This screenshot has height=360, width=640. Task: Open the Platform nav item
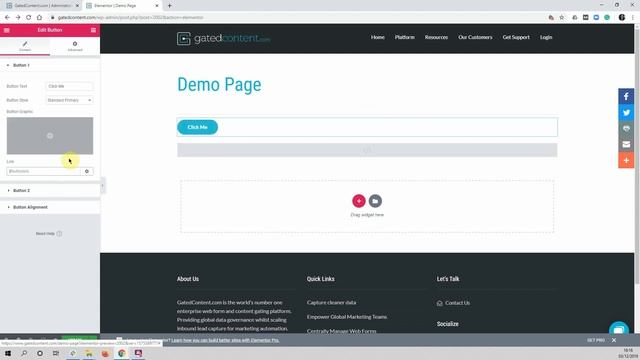click(404, 37)
